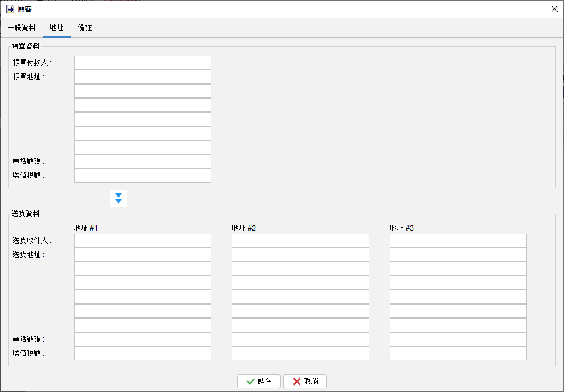Viewport: 564px width, 392px height.
Task: Focus the first 帳單地址 line field
Action: (x=143, y=77)
